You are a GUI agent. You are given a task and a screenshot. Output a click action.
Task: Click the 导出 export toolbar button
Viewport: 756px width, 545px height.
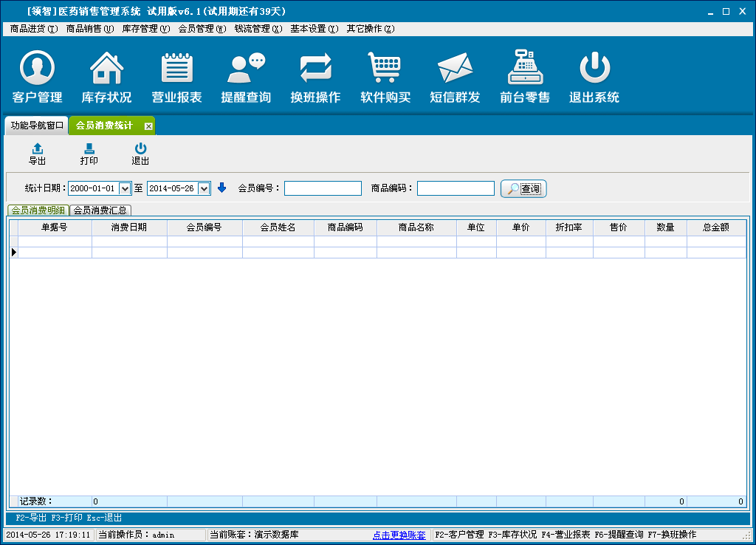(37, 154)
